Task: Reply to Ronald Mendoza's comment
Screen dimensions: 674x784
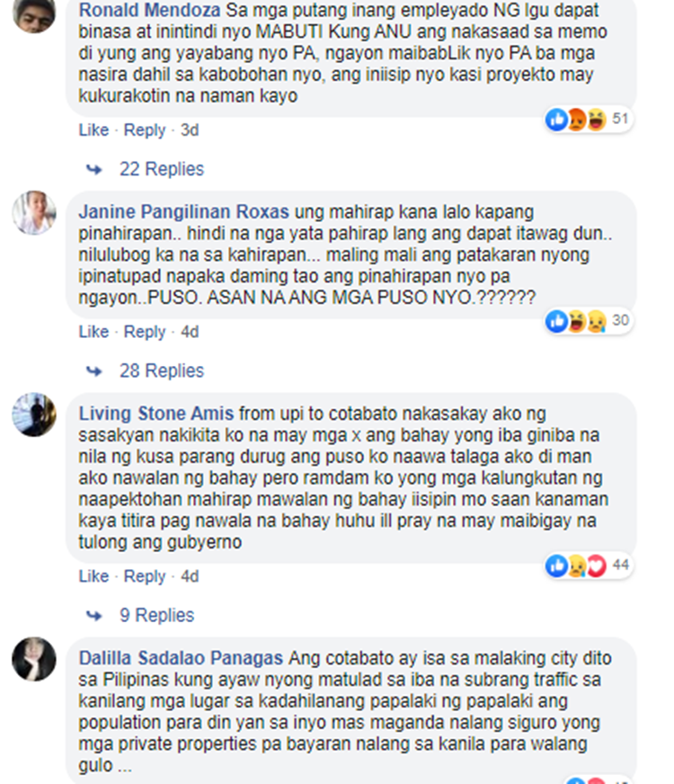Action: coord(145,130)
